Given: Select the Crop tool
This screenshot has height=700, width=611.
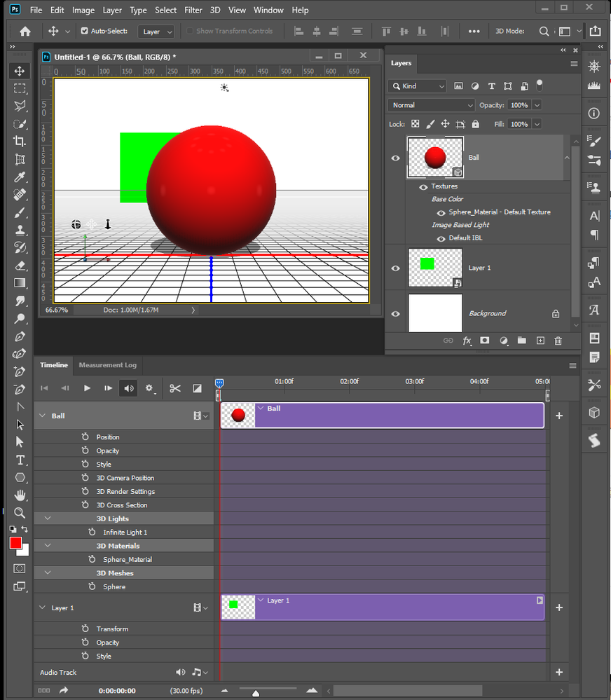Looking at the screenshot, I should (x=19, y=140).
